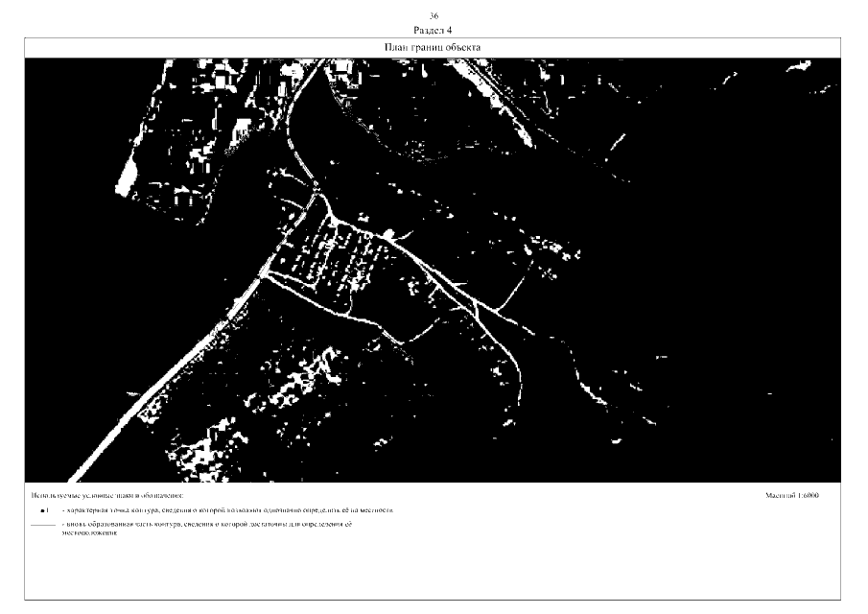Click the characteristic point dot symbol in legend
Screen dimensions: 868x614
pos(42,511)
